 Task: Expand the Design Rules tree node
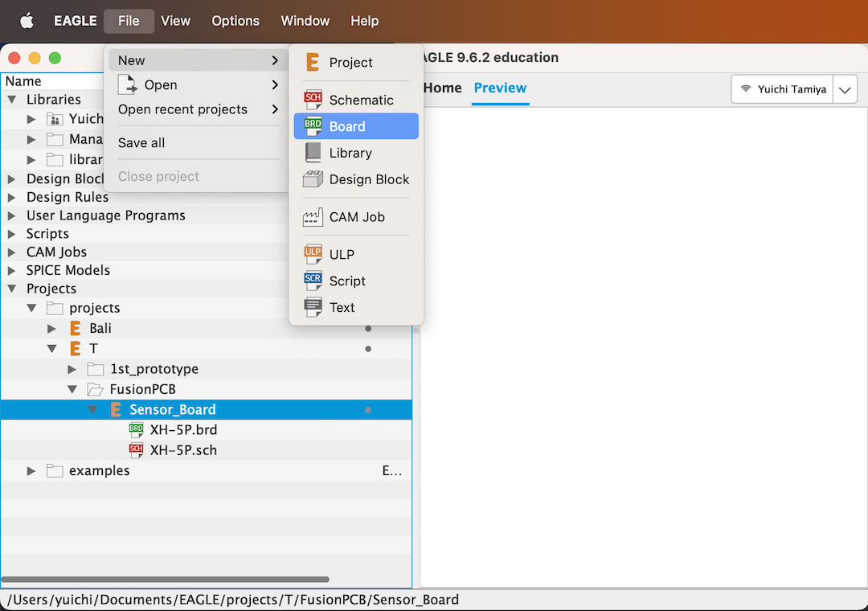coord(11,197)
